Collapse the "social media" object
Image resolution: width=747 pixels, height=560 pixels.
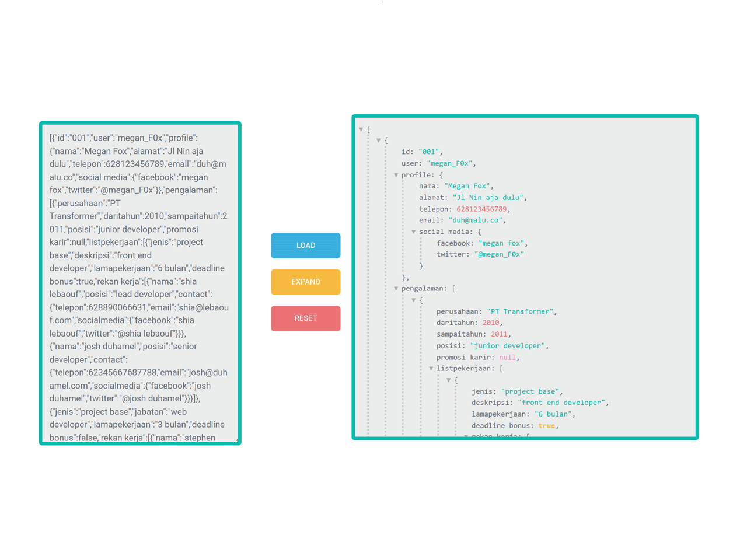click(413, 232)
